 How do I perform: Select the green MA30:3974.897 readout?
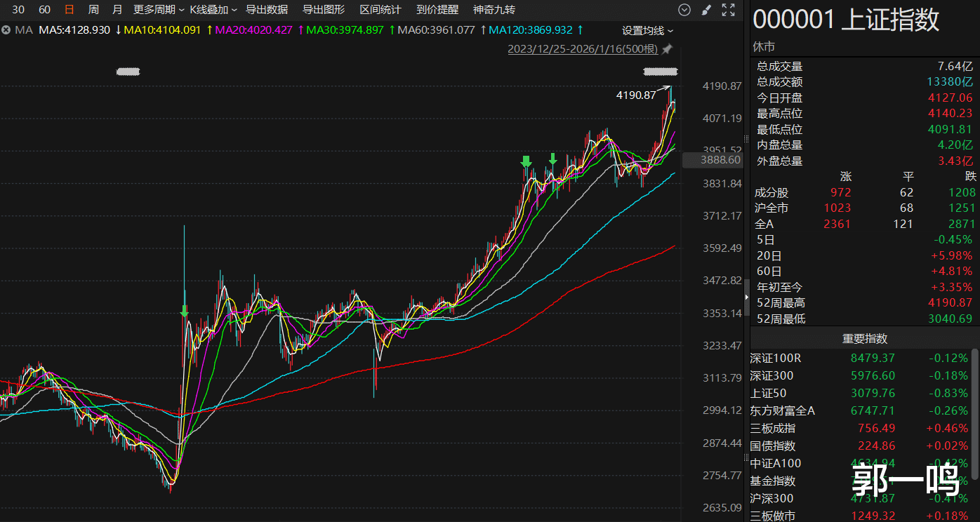tap(345, 30)
